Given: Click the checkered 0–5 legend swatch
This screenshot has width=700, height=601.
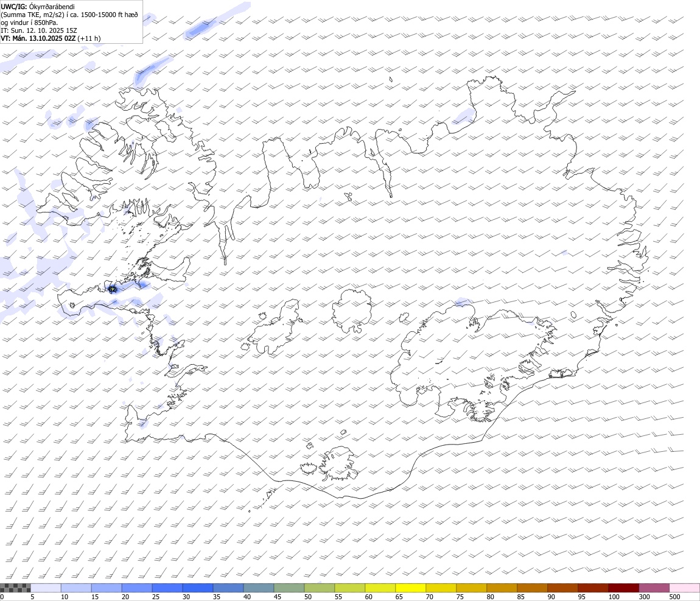Looking at the screenshot, I should click(15, 588).
